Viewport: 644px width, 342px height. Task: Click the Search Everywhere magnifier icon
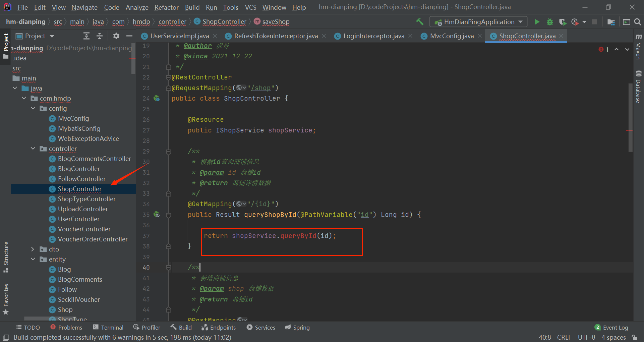click(638, 22)
